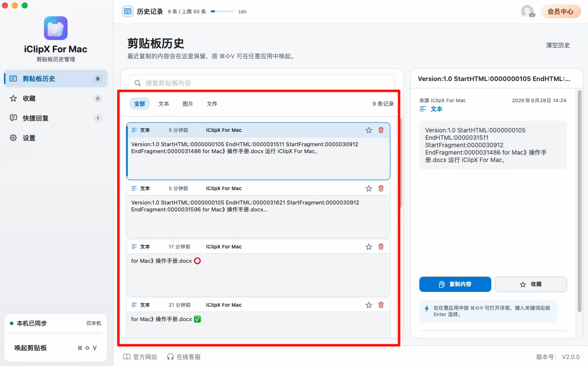This screenshot has height=366, width=588.
Task: Star the 21 分钟前 clip
Action: tap(368, 305)
